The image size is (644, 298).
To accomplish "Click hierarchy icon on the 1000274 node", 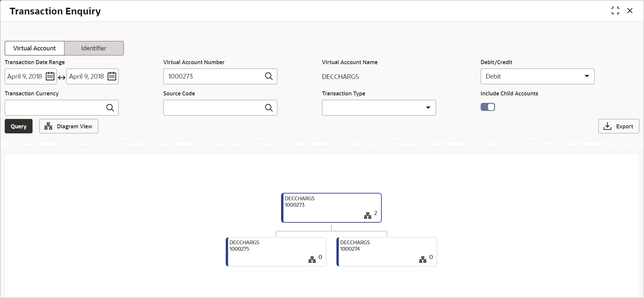I will point(423,260).
